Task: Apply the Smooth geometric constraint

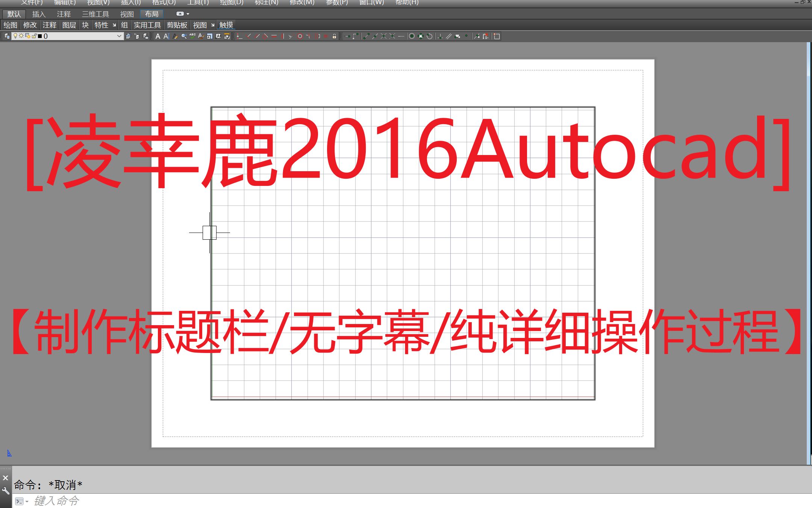Action: 308,36
